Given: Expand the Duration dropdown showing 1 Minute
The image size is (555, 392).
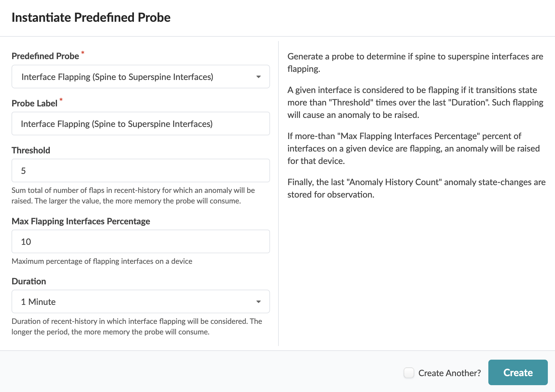Looking at the screenshot, I should 140,302.
